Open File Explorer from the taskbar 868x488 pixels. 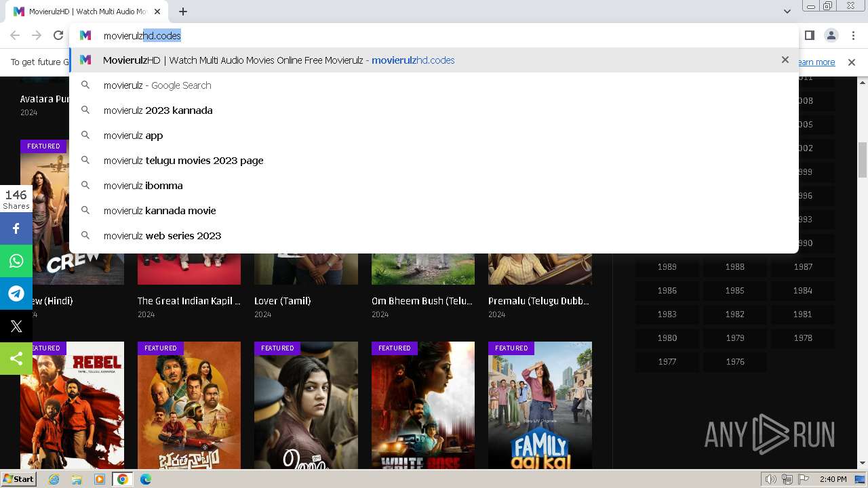77,479
